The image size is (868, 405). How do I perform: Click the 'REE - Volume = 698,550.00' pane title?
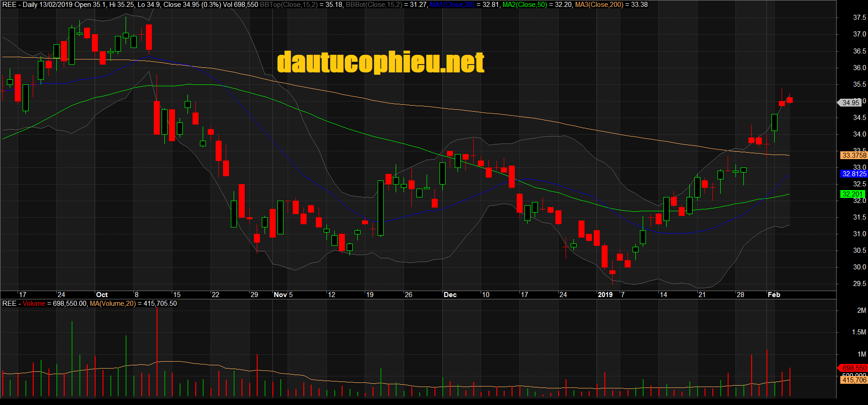point(44,304)
